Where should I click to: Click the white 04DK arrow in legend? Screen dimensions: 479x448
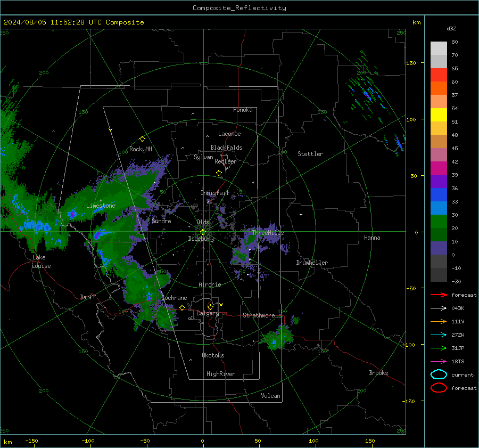pyautogui.click(x=439, y=308)
